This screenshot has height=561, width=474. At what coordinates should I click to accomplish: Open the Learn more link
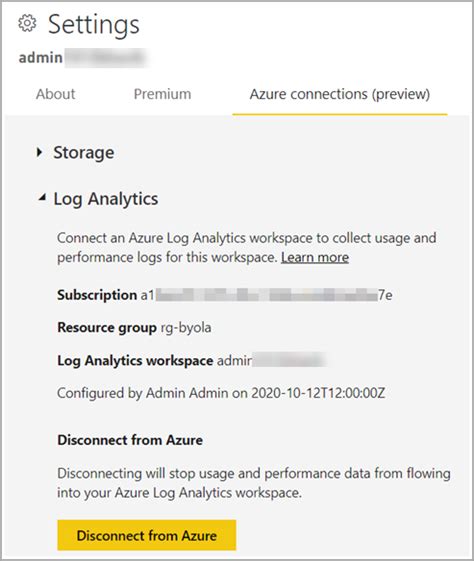coord(315,257)
